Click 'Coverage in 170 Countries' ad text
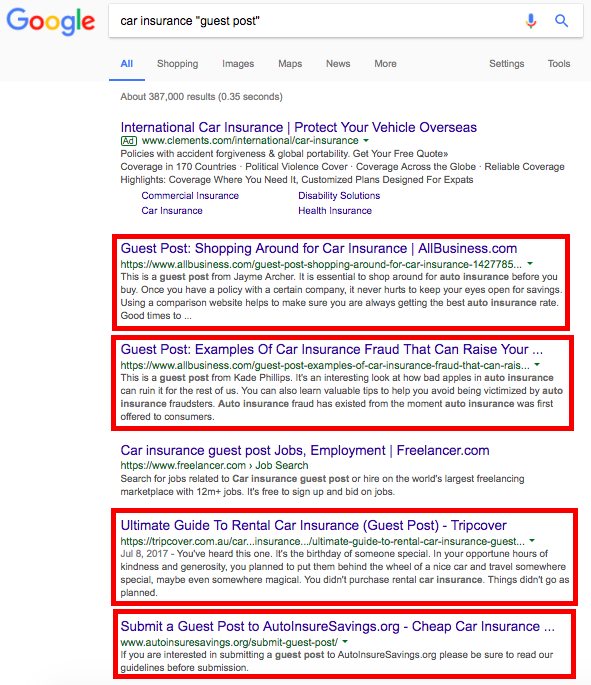 (x=178, y=167)
